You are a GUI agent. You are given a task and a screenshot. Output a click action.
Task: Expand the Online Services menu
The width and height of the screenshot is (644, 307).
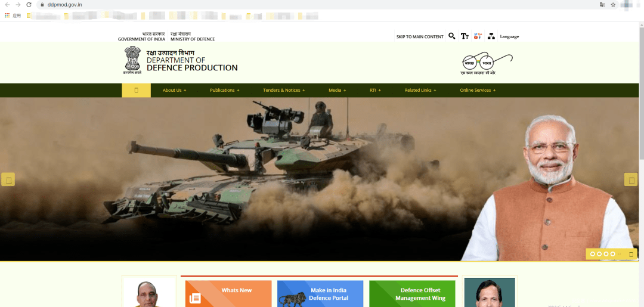click(x=478, y=90)
